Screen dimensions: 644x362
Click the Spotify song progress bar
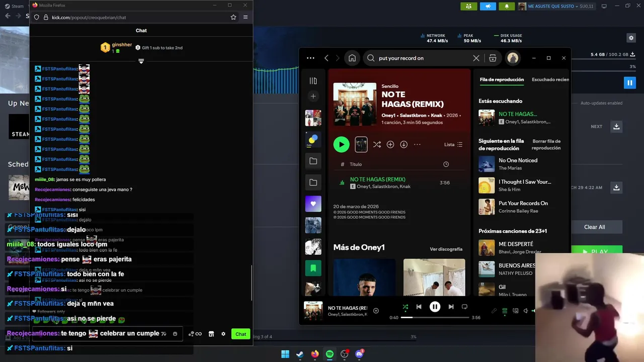tap(435, 317)
